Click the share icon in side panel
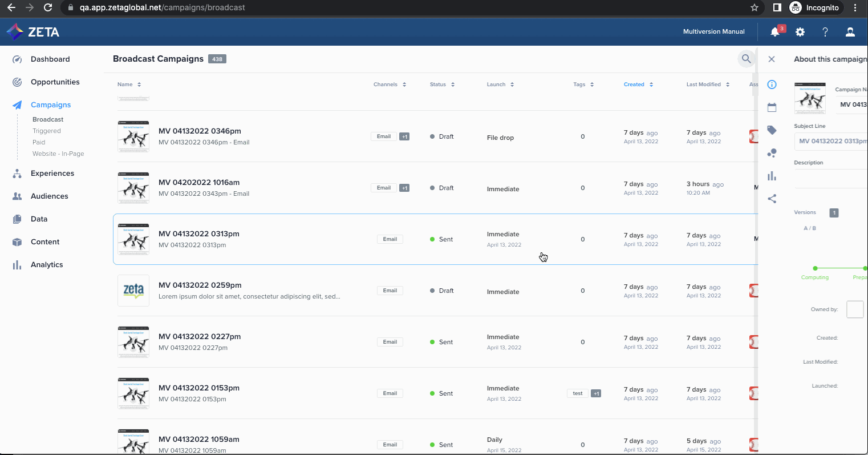This screenshot has width=868, height=455. [772, 199]
